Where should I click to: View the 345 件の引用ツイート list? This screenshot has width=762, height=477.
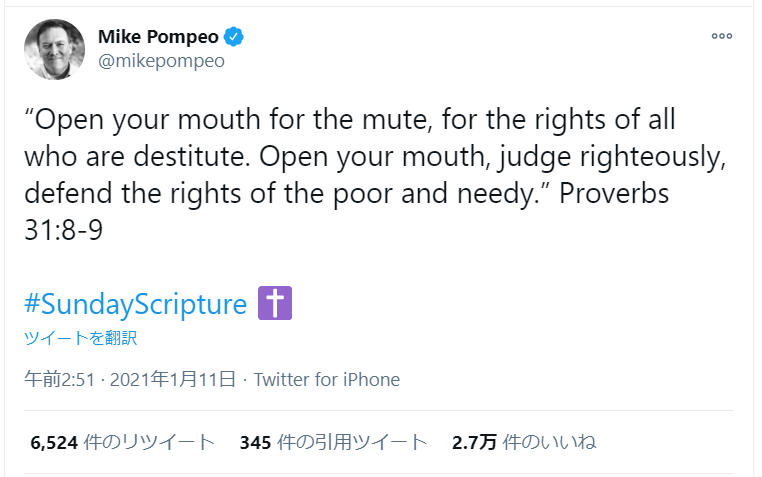point(333,443)
